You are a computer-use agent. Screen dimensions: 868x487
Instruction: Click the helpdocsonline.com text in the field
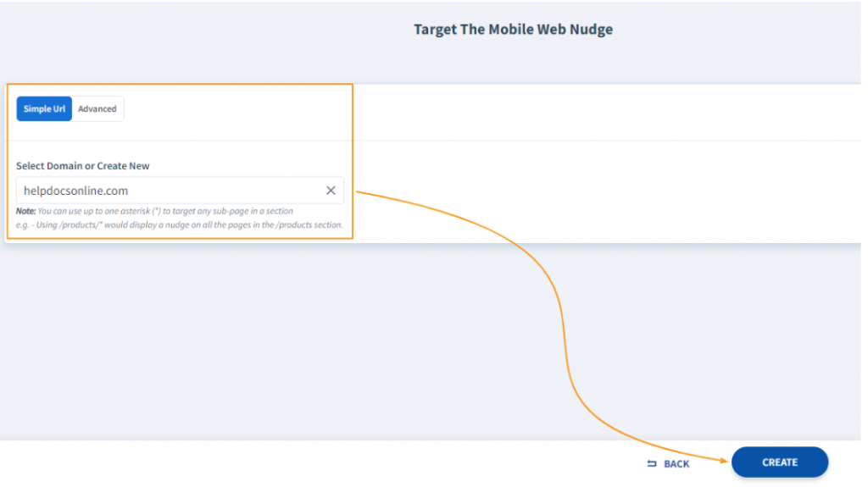click(x=76, y=191)
